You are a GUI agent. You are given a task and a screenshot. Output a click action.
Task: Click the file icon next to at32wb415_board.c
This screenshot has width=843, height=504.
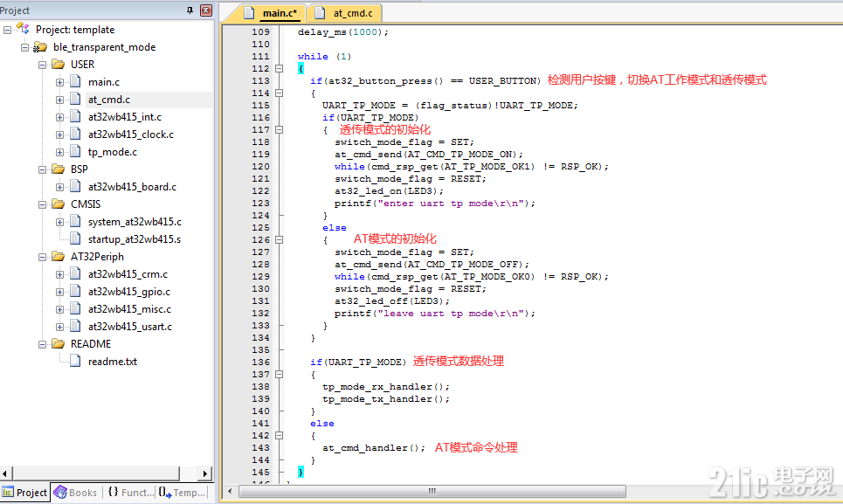coord(76,186)
